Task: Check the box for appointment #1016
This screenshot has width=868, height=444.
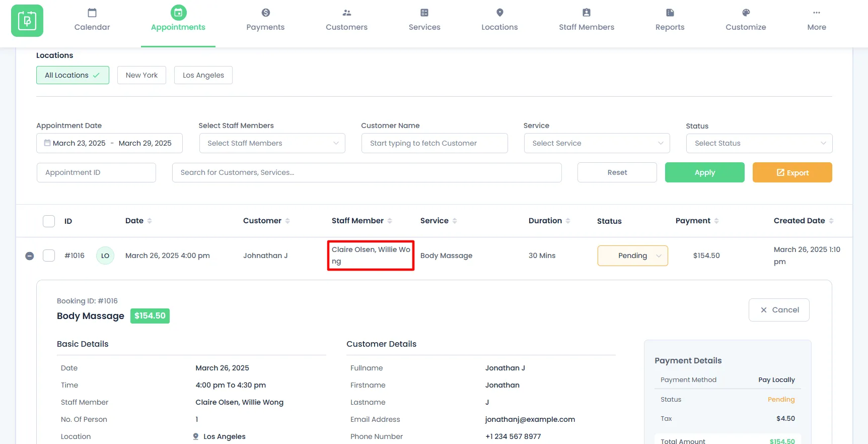Action: (49, 256)
